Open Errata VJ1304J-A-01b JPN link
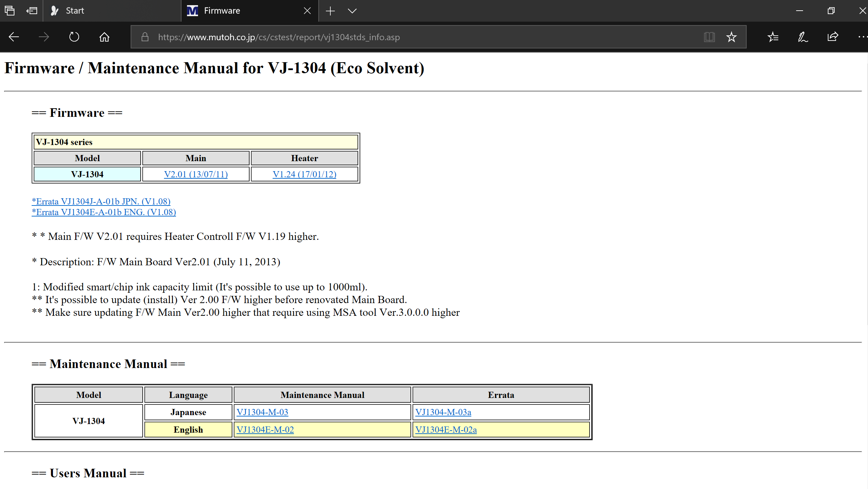The width and height of the screenshot is (868, 489). point(101,201)
